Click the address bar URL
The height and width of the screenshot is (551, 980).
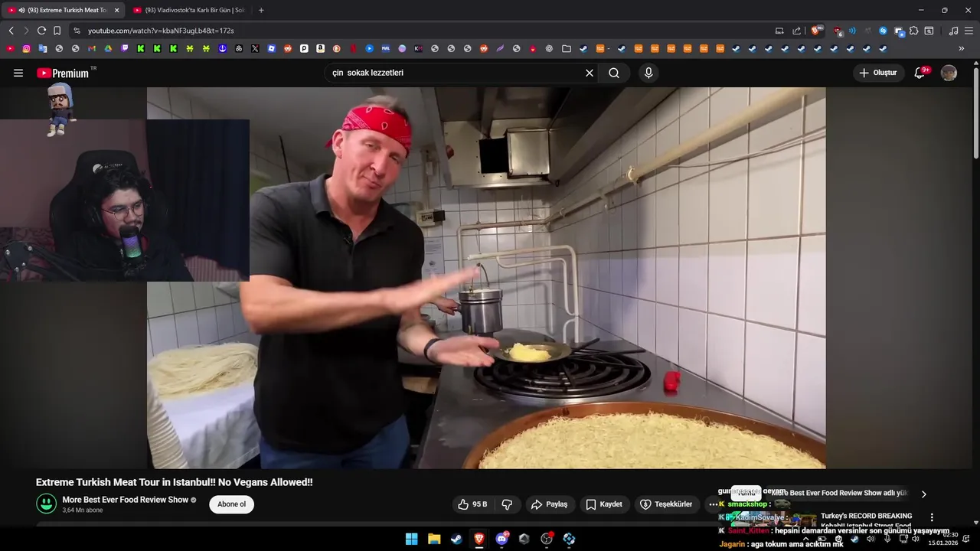coord(161,31)
